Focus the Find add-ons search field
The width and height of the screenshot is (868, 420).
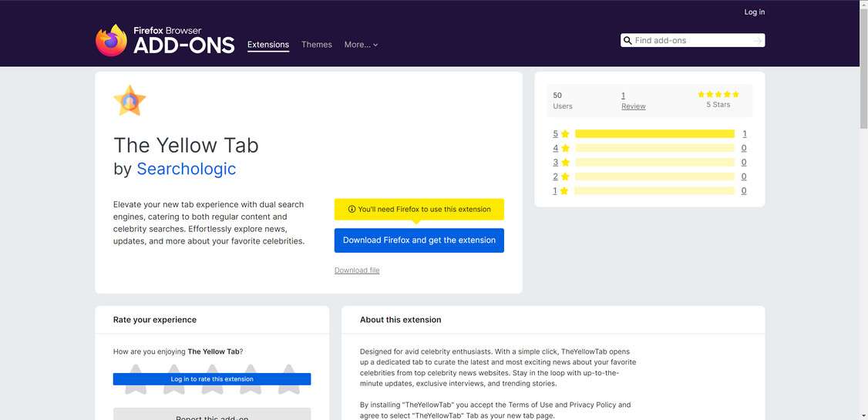pyautogui.click(x=692, y=40)
